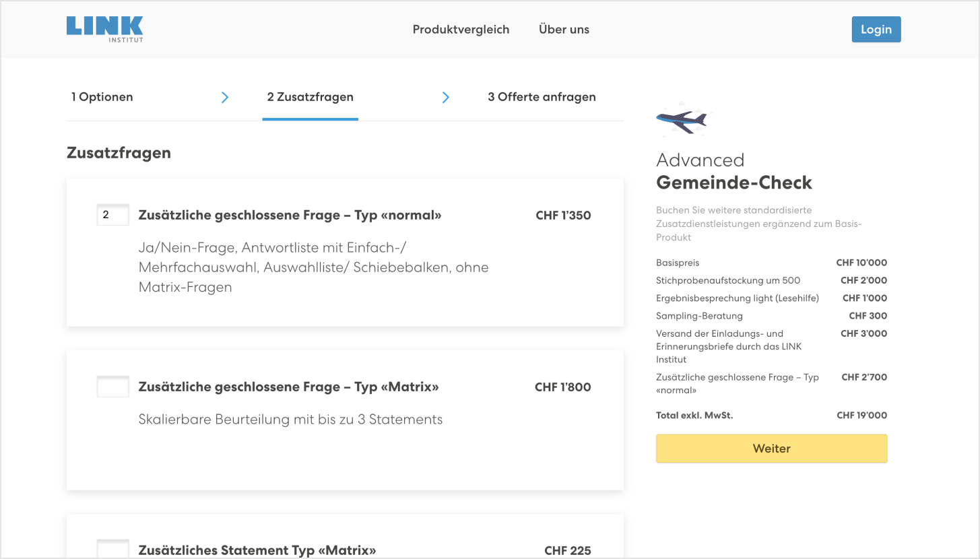Screen dimensions: 980x559
Task: Click the chevron arrow after Optionen step
Action: point(225,97)
